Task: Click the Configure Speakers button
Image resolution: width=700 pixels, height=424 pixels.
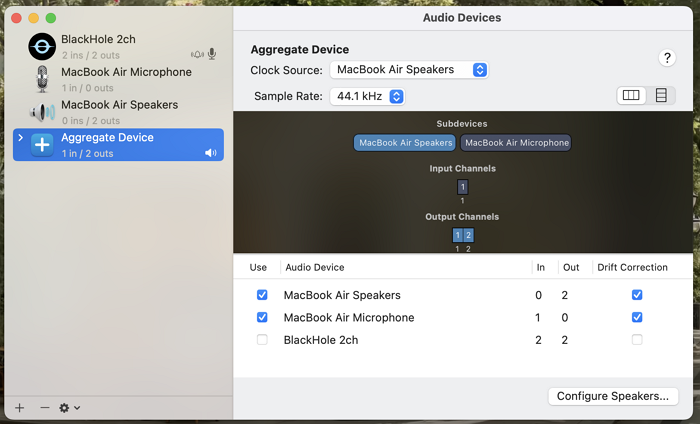Action: 613,396
